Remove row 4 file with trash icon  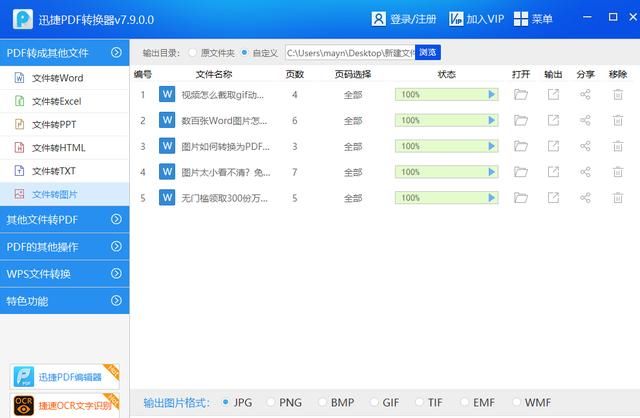tap(618, 172)
